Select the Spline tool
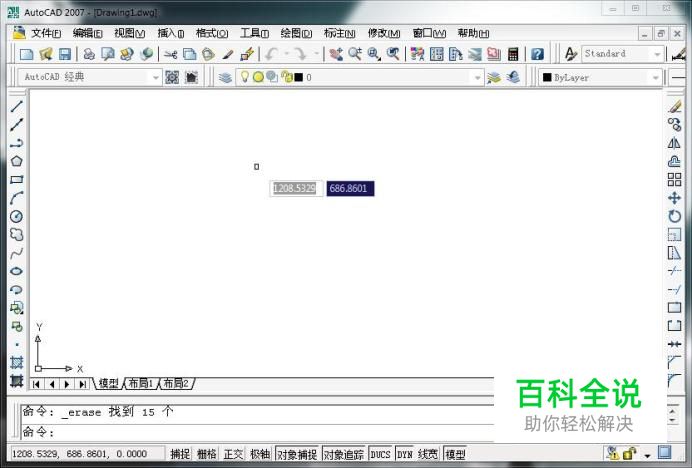This screenshot has height=468, width=692. point(17,253)
